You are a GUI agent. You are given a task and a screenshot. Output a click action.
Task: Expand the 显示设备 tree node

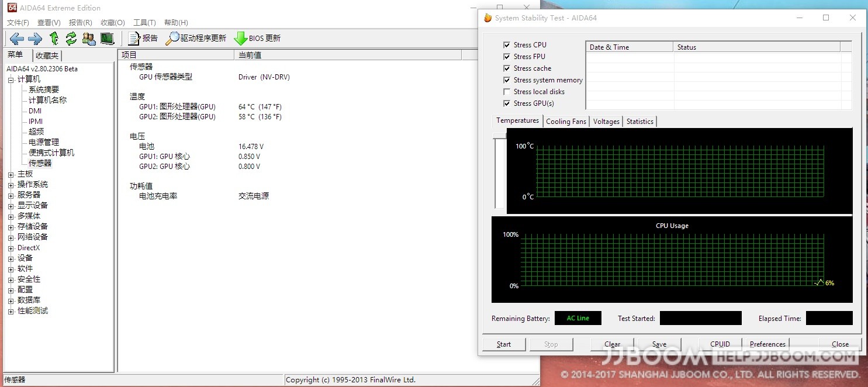click(11, 206)
